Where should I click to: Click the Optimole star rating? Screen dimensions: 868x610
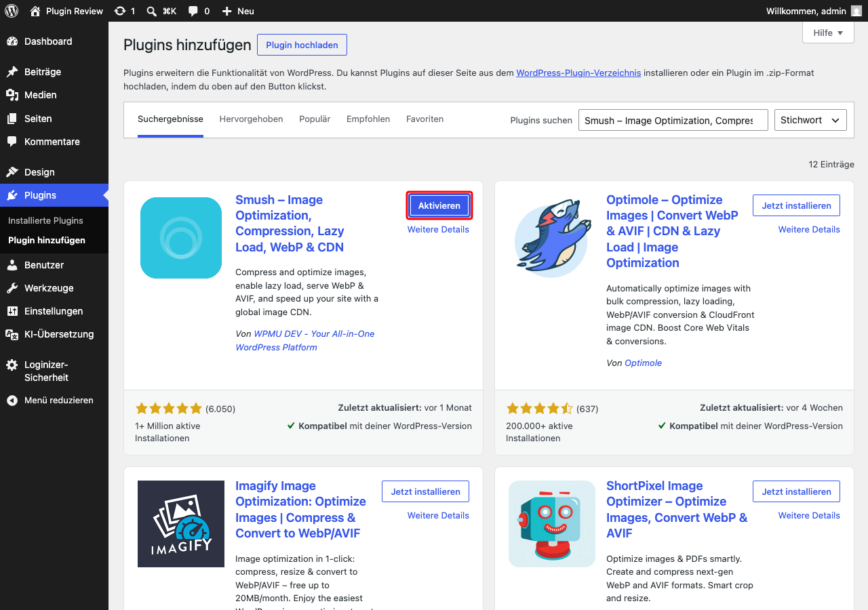(x=540, y=408)
